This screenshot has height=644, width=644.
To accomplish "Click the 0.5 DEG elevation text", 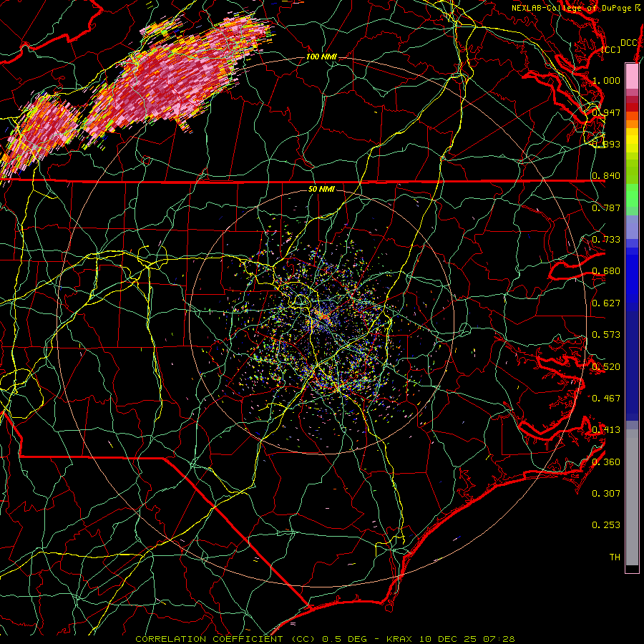I will [x=345, y=639].
